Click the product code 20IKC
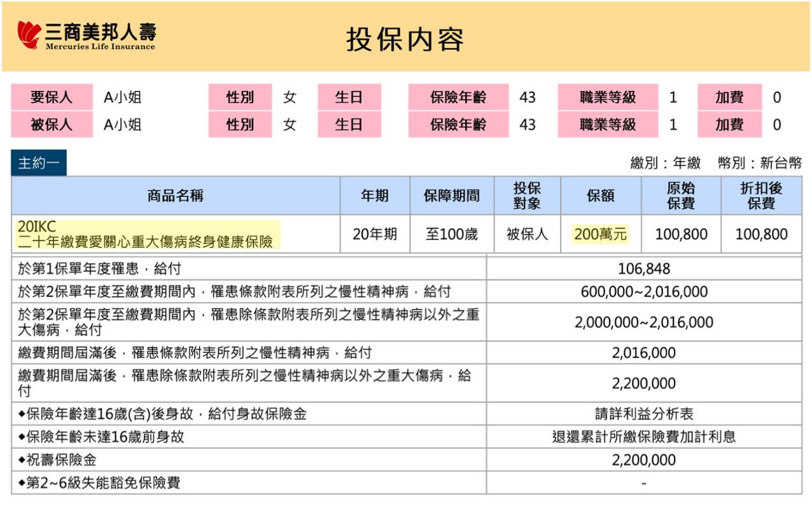This screenshot has width=812, height=505. coord(37,227)
